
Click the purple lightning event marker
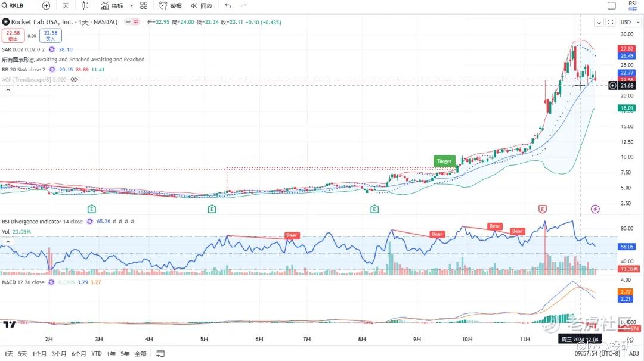(x=595, y=209)
